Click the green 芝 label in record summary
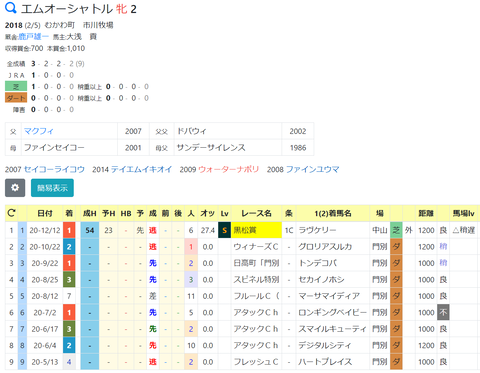Screen dimensions: 480x373 point(16,87)
